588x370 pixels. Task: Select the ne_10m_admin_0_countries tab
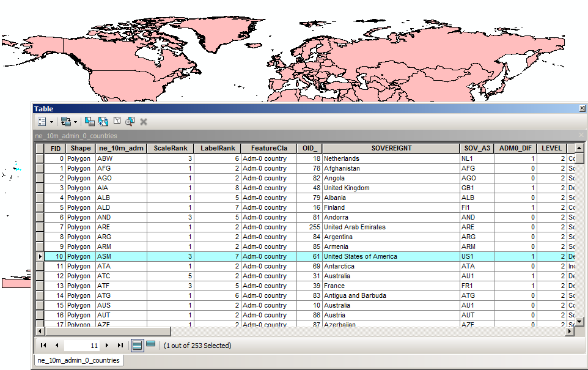pyautogui.click(x=78, y=361)
